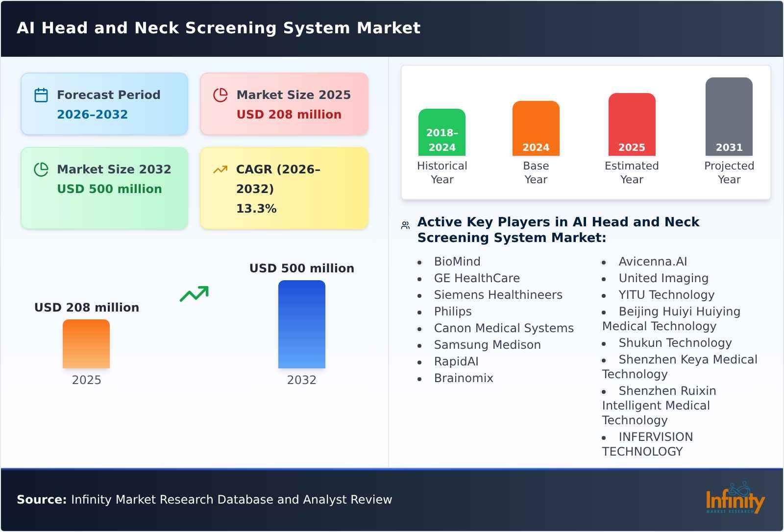This screenshot has width=784, height=532.
Task: Click the red 2025 Estimated Year bar
Action: 632,124
